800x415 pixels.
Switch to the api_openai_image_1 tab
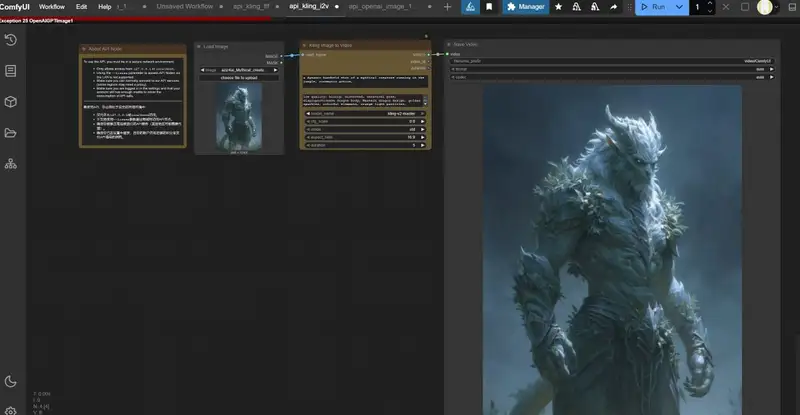pyautogui.click(x=380, y=6)
